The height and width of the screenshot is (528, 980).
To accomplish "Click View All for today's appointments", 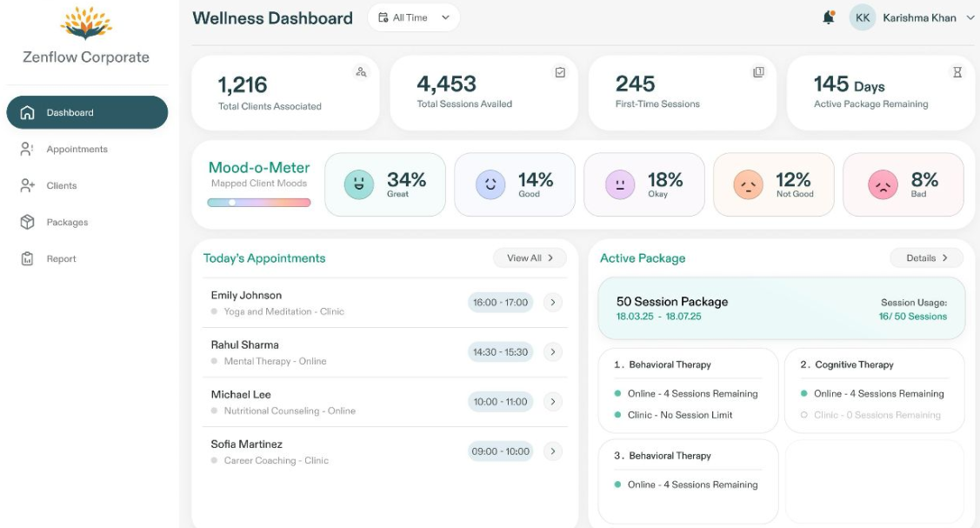I will pos(530,258).
